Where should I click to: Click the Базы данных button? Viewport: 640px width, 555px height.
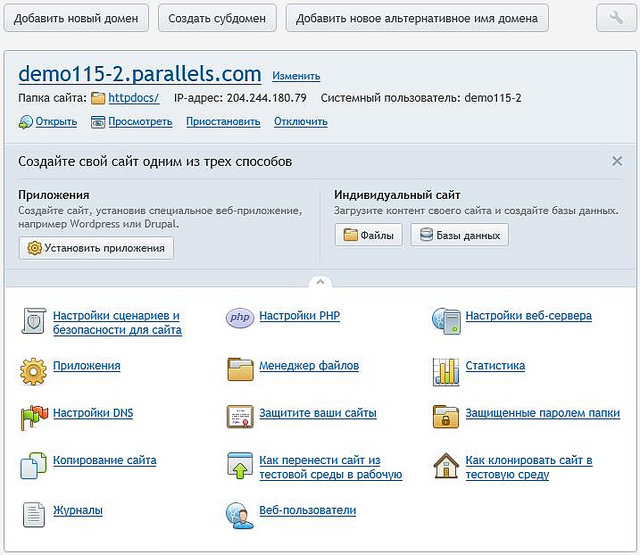pyautogui.click(x=460, y=235)
